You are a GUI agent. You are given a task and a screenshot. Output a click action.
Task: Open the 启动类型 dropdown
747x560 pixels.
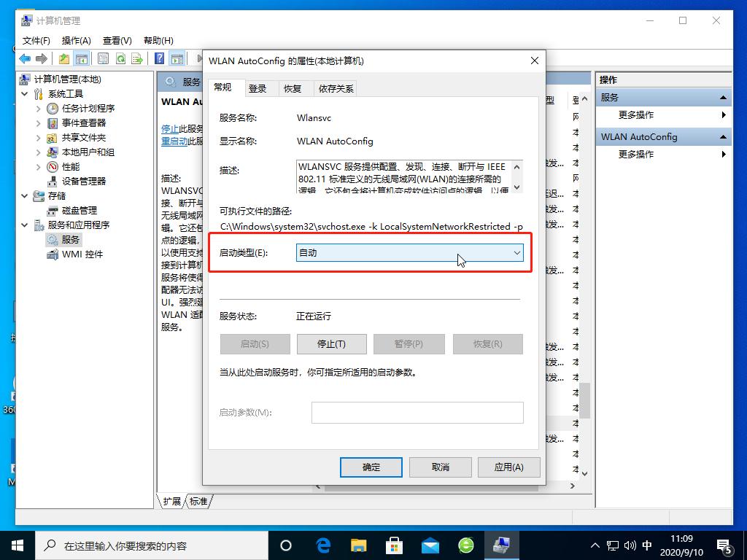coord(516,252)
